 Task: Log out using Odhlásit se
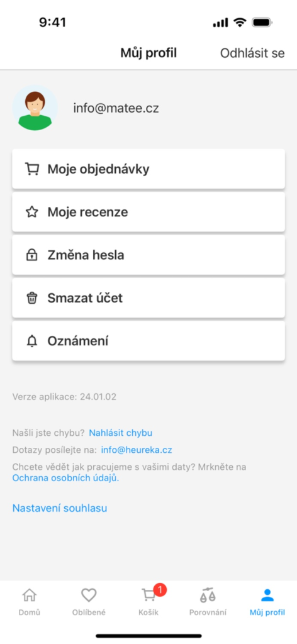click(252, 53)
